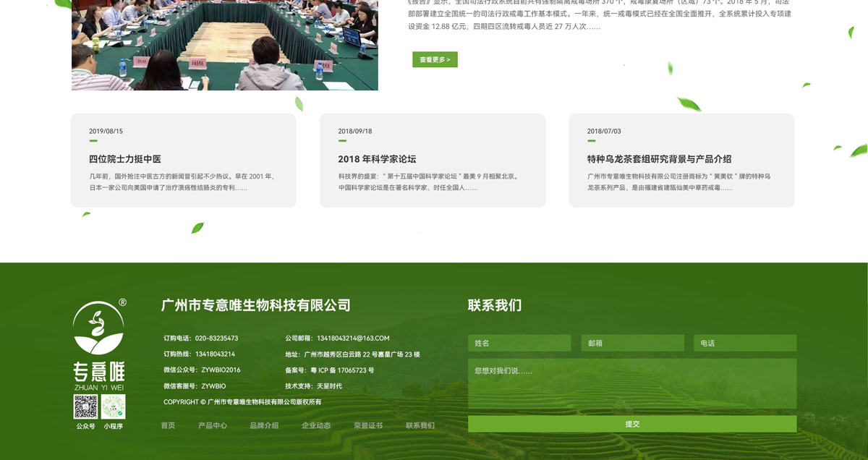Click the 查看更多 button
The width and height of the screenshot is (868, 460).
[x=435, y=59]
